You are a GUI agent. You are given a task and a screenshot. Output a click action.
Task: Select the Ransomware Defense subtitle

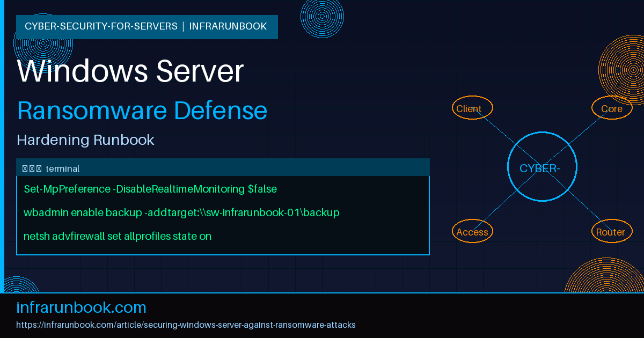pyautogui.click(x=142, y=111)
